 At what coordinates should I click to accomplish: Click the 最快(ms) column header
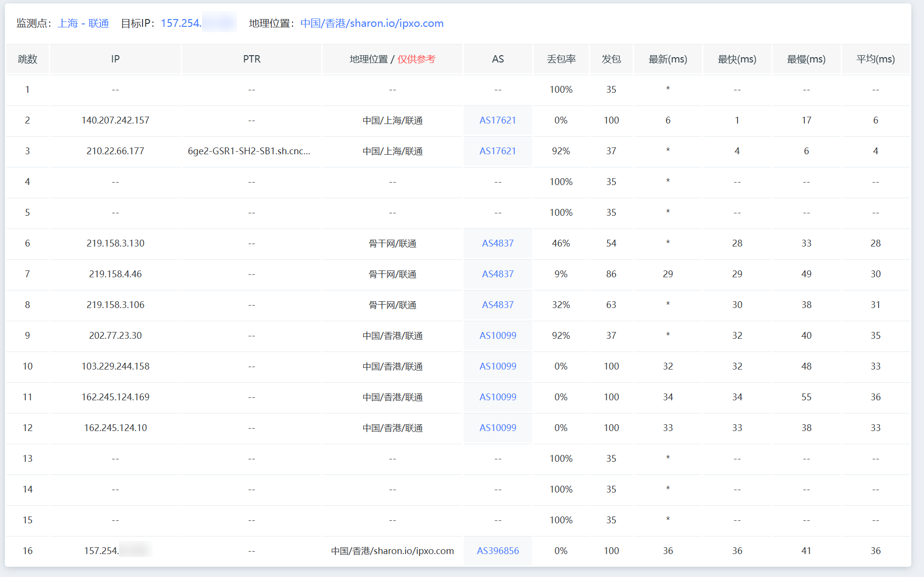[737, 59]
